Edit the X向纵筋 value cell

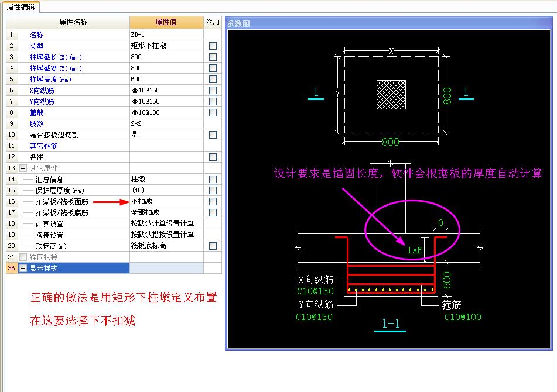point(166,90)
